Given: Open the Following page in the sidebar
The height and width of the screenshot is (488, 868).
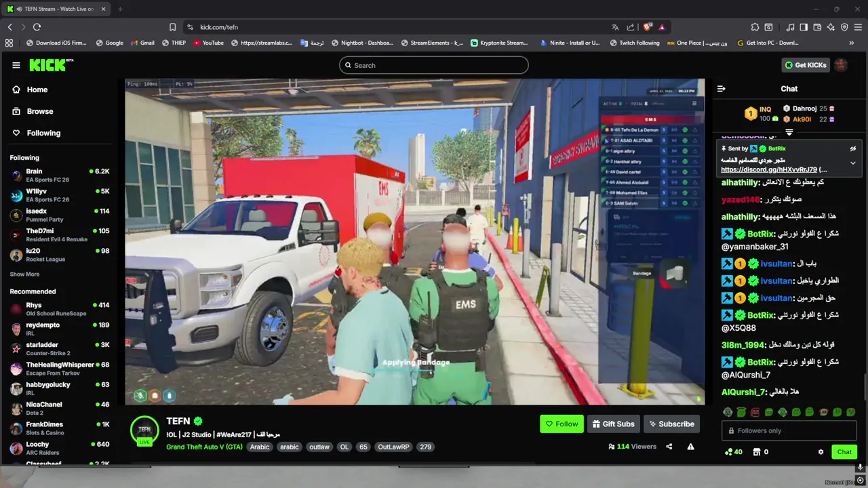Looking at the screenshot, I should [37, 133].
